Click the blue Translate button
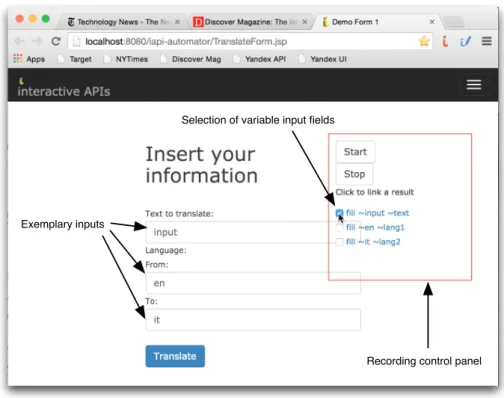504x398 pixels. coord(175,356)
